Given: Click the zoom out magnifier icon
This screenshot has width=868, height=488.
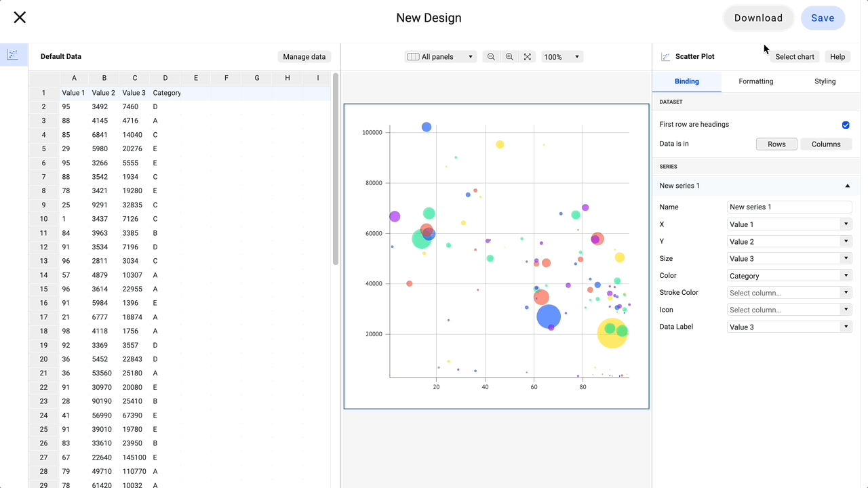Looking at the screenshot, I should [491, 56].
